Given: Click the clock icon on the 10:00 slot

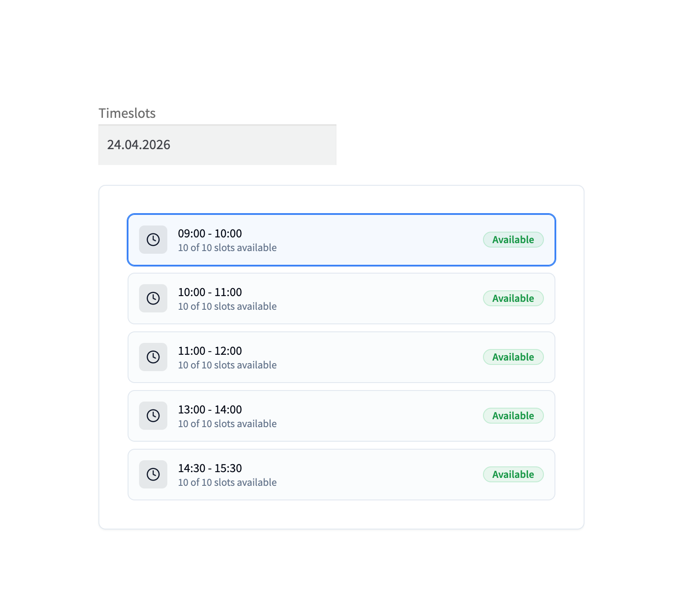Looking at the screenshot, I should (153, 298).
